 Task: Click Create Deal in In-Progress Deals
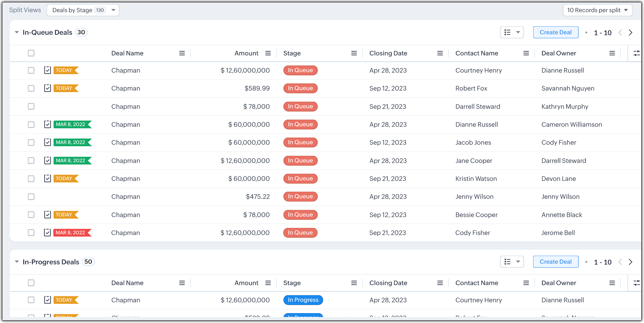point(555,262)
